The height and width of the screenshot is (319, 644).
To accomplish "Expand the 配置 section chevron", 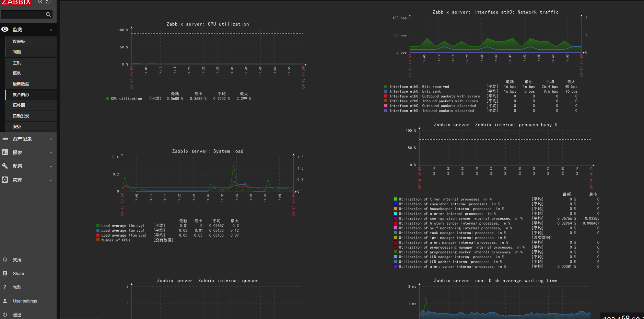I will tap(51, 167).
